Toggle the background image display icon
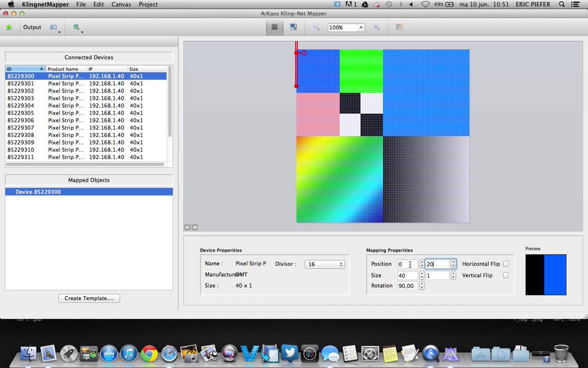Screen dimensions: 588x368 tap(293, 27)
